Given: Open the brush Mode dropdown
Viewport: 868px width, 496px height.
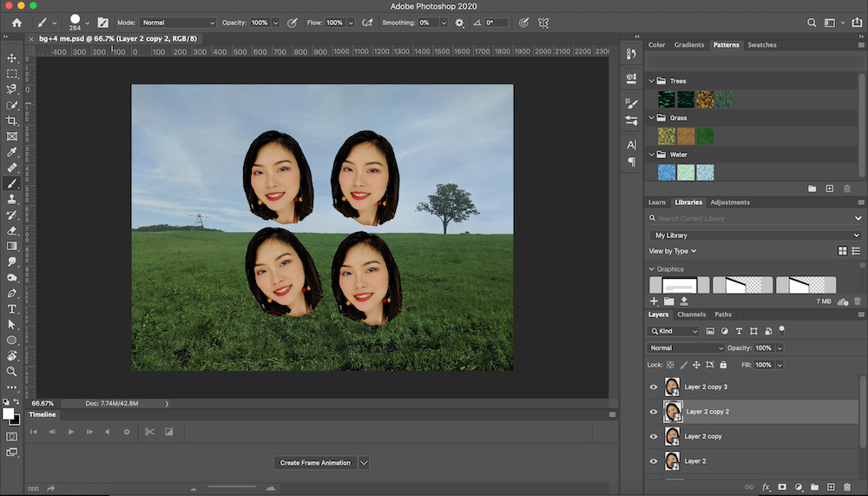Looking at the screenshot, I should coord(178,23).
